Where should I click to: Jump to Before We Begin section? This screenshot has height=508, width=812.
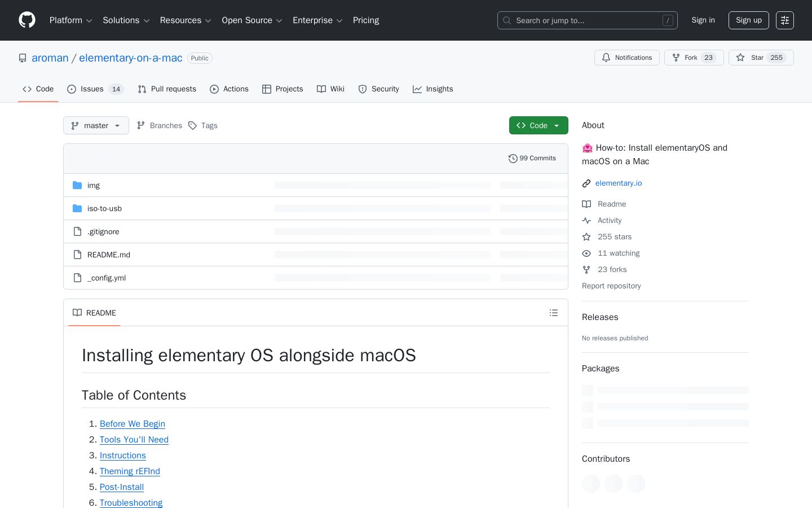click(x=133, y=424)
